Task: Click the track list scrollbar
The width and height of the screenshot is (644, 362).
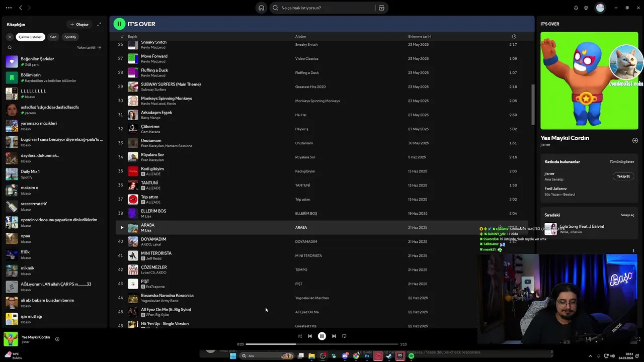Action: [x=532, y=105]
